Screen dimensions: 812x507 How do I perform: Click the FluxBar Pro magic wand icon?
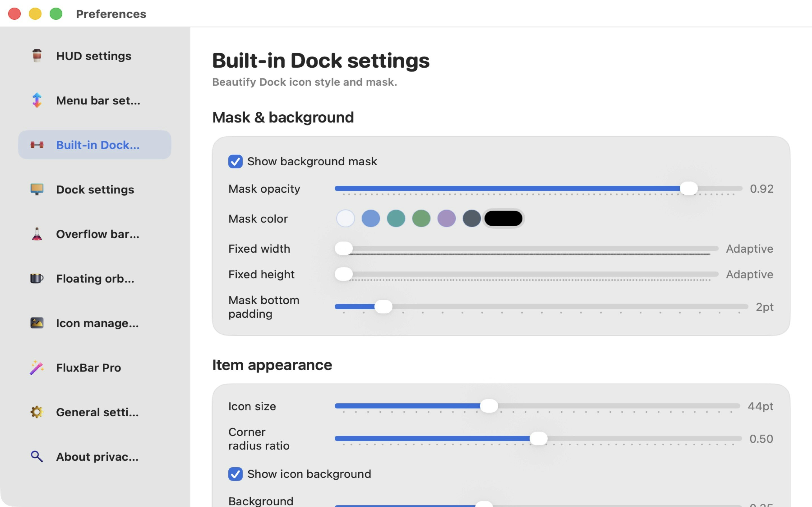click(37, 368)
